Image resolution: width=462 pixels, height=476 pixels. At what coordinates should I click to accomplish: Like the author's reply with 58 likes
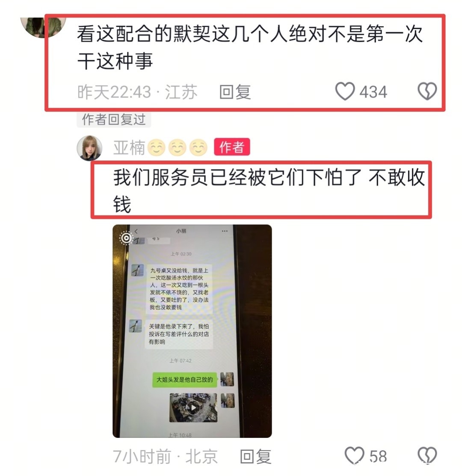(x=354, y=455)
